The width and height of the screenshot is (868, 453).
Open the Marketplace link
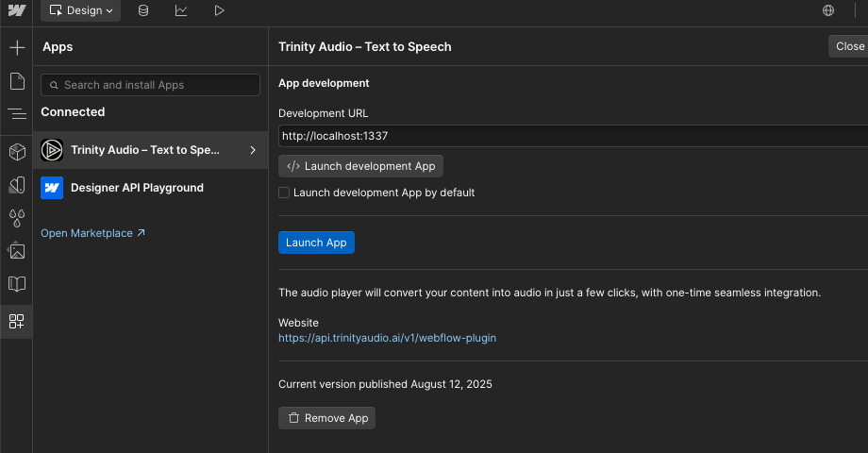pyautogui.click(x=92, y=233)
